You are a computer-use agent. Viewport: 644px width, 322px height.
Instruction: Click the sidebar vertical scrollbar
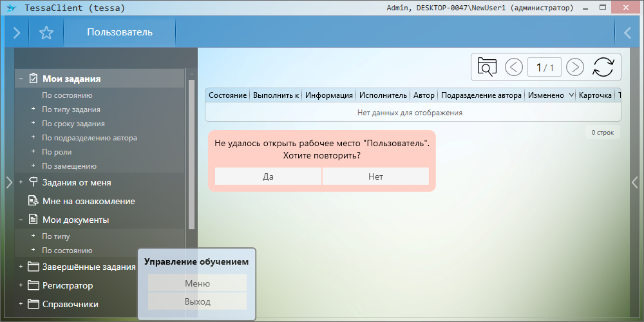point(191,155)
